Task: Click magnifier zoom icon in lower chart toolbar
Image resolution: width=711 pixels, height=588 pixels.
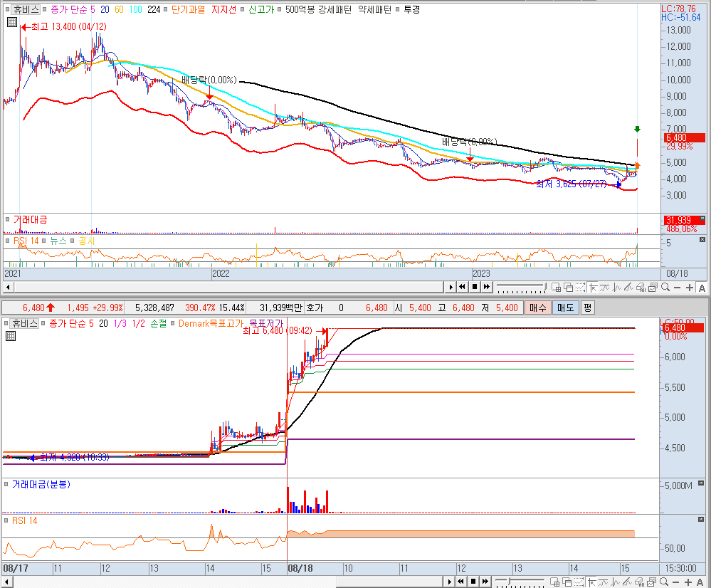Action: click(664, 582)
